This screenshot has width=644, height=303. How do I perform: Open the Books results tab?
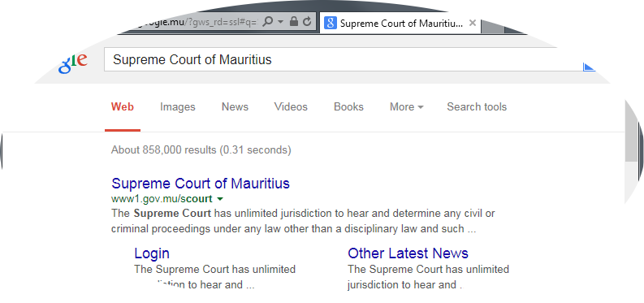348,106
